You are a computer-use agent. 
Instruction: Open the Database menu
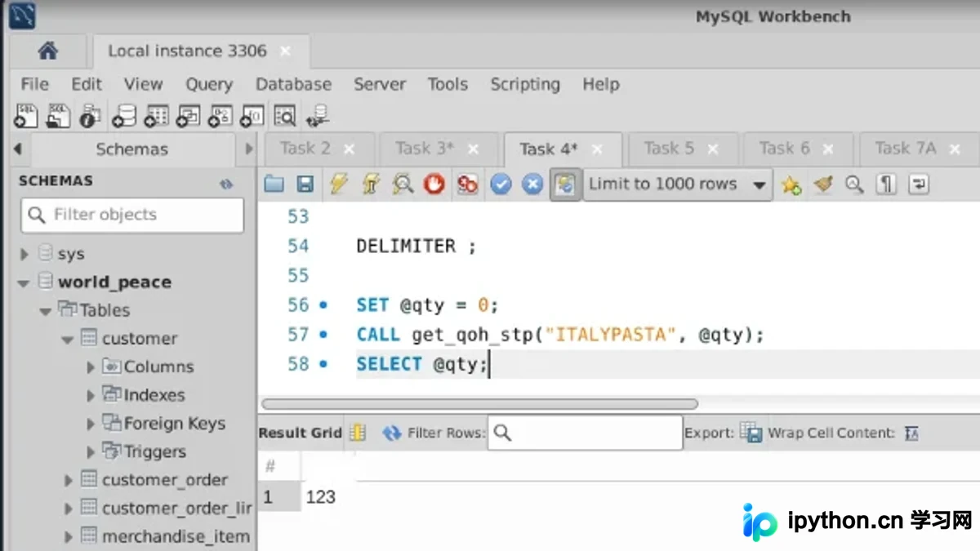(x=294, y=84)
